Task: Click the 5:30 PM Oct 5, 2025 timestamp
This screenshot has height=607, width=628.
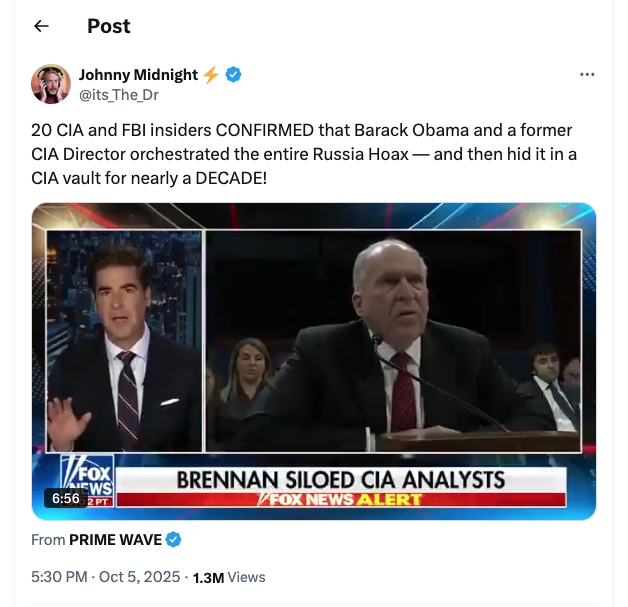Action: [x=106, y=577]
